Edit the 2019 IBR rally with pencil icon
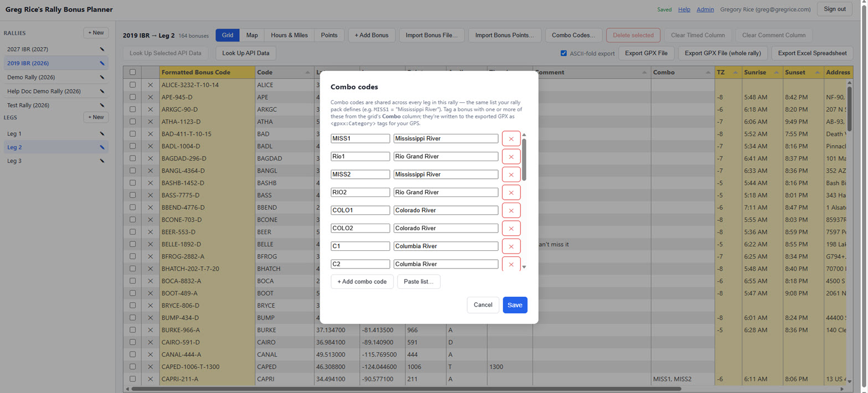Screen dimensions: 868x393 coord(102,63)
